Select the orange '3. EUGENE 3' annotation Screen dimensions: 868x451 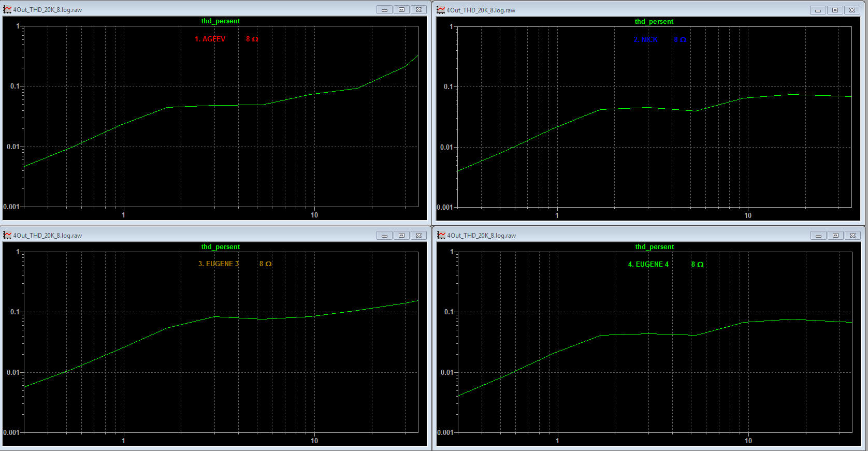click(219, 264)
